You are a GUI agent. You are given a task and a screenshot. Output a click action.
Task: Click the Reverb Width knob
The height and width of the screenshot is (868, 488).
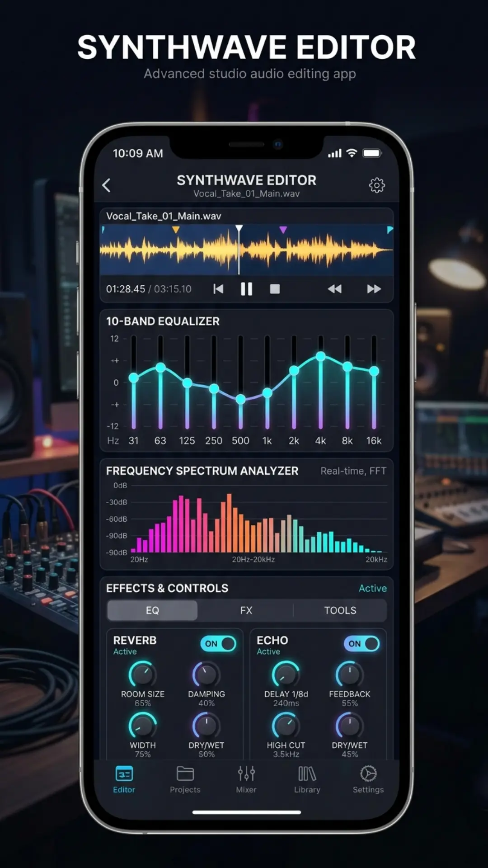point(143,725)
